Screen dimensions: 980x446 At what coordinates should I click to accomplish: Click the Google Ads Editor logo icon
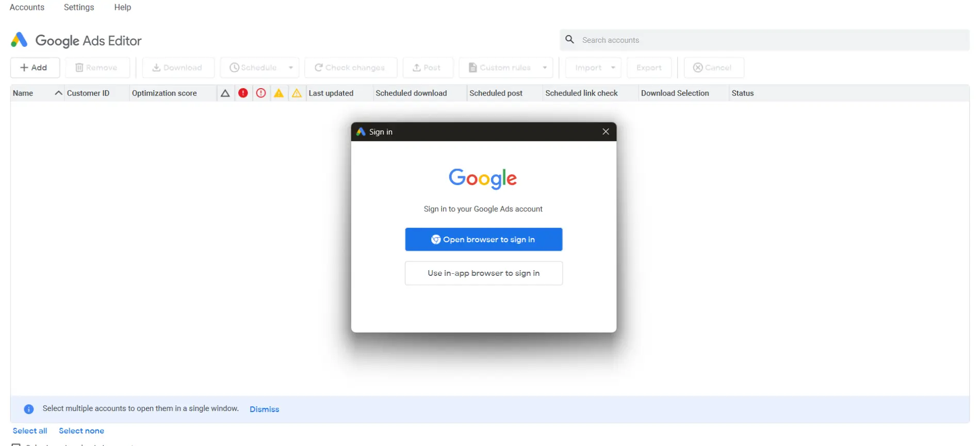click(19, 40)
